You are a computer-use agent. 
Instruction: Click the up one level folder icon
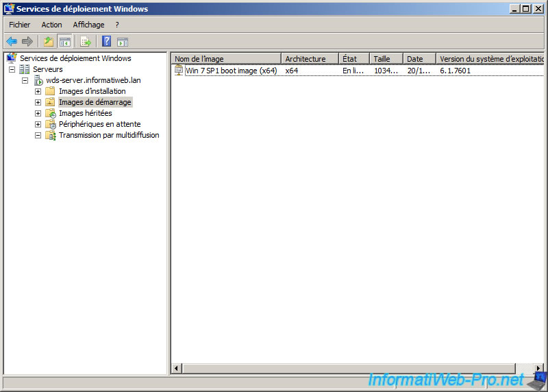click(x=49, y=42)
